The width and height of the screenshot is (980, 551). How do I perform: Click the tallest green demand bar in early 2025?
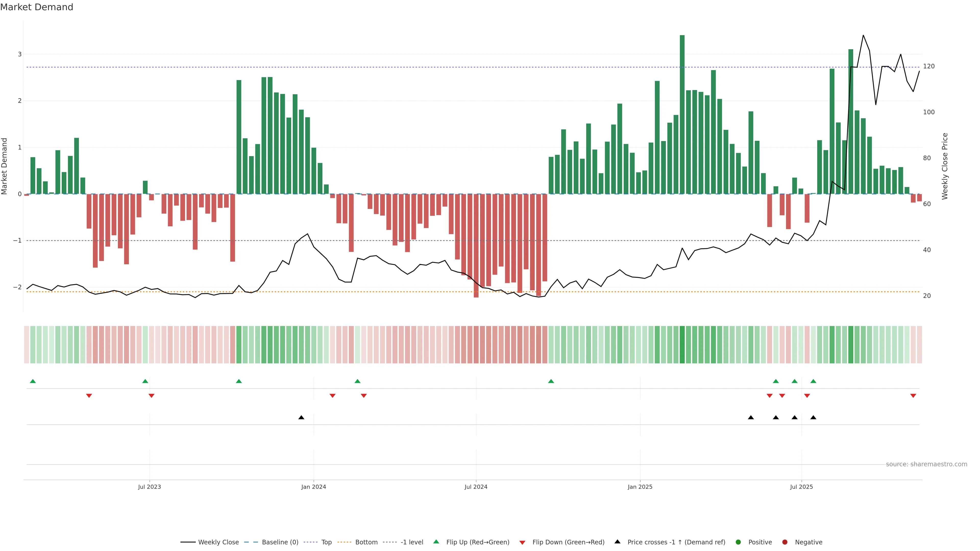(682, 114)
